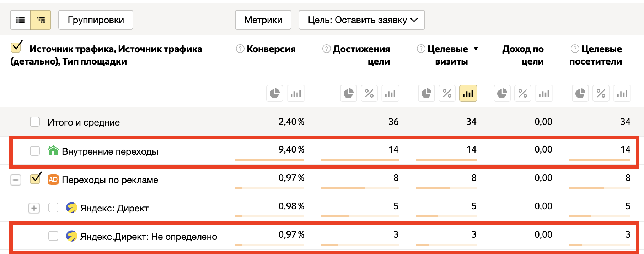The height and width of the screenshot is (254, 644).
Task: Show bar chart for Конверсия column
Action: (x=296, y=94)
